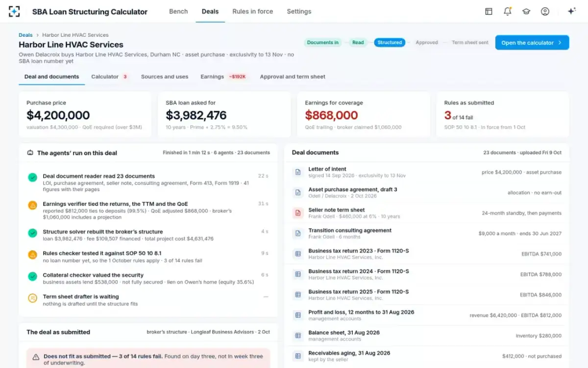The image size is (588, 368).
Task: Select the Term sheet sent stage step
Action: 470,43
